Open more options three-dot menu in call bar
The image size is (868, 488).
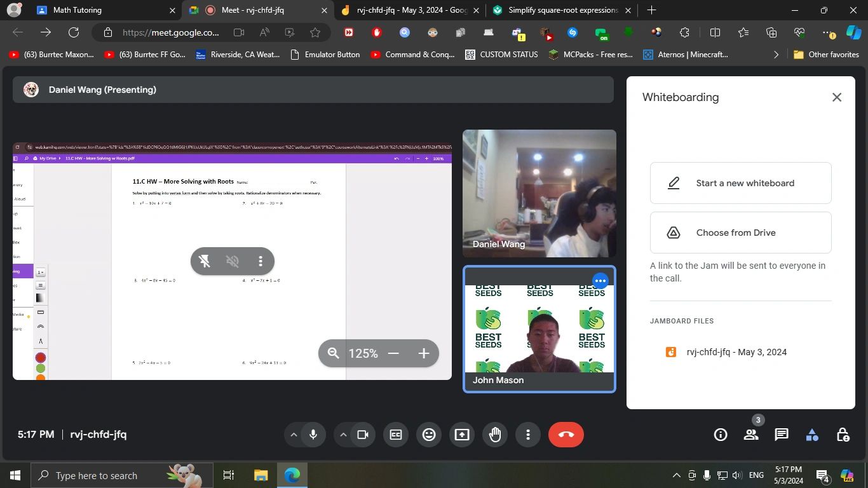tap(528, 435)
